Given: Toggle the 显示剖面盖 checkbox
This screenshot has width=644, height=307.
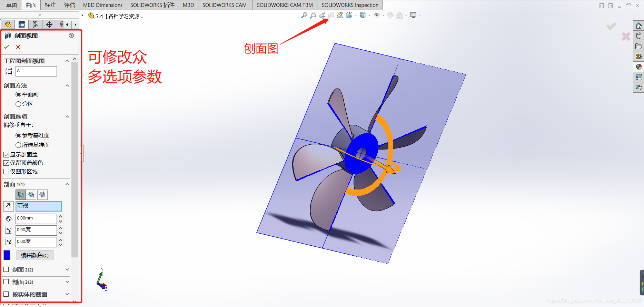Looking at the screenshot, I should [6, 155].
